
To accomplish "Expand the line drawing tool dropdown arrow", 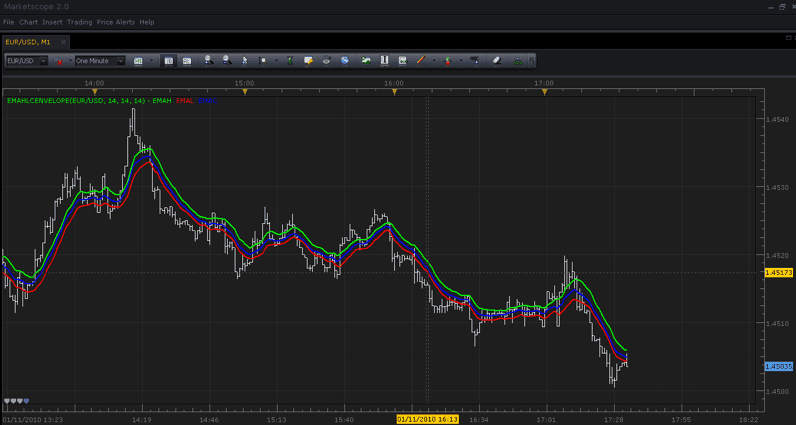I will click(x=434, y=60).
